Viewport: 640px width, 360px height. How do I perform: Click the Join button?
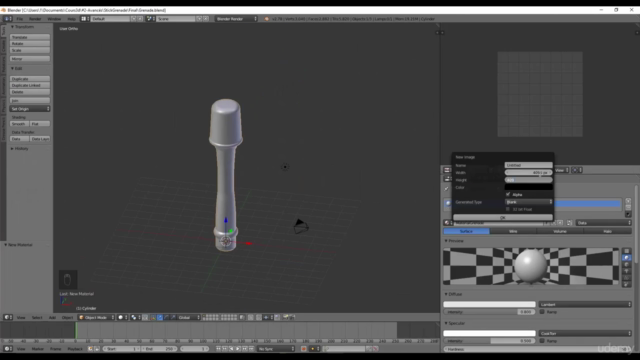pos(30,100)
